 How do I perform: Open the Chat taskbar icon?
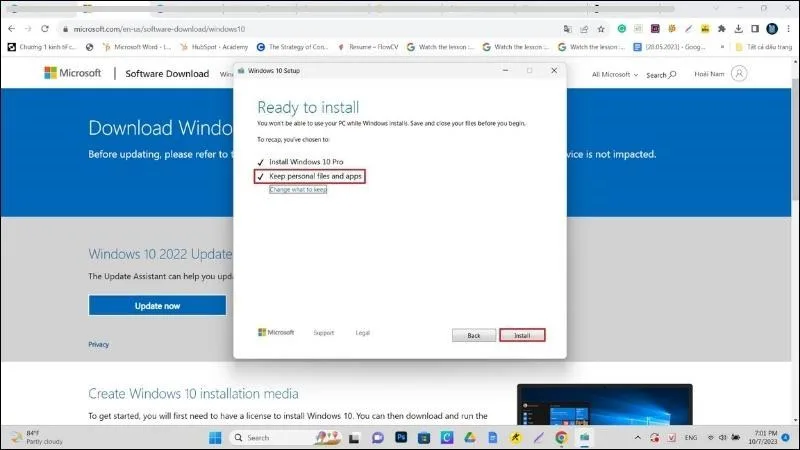[378, 438]
